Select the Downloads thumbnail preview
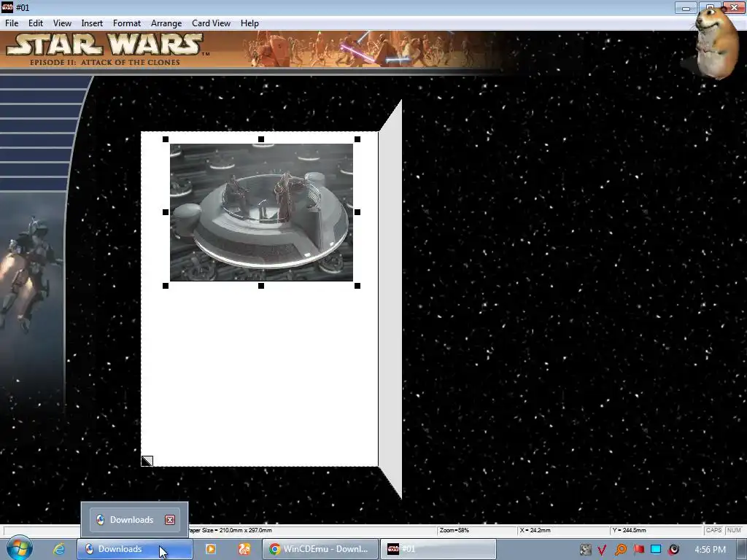 click(x=134, y=519)
